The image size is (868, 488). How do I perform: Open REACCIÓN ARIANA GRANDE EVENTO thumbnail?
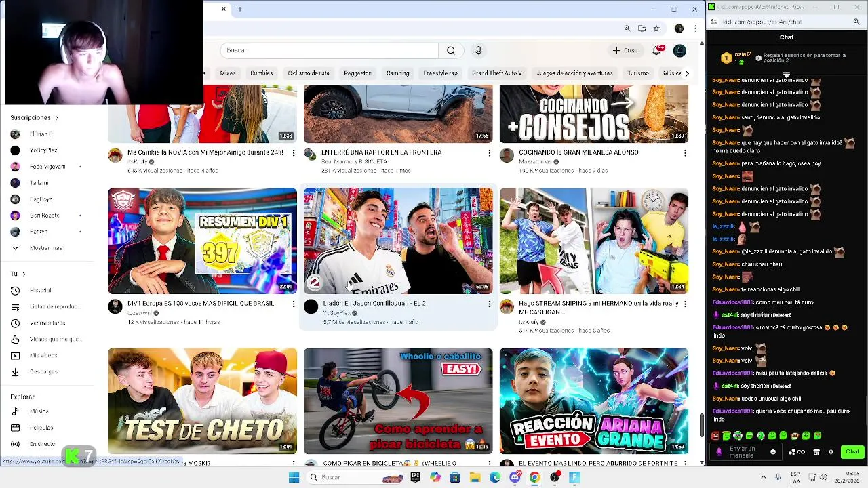pos(594,401)
